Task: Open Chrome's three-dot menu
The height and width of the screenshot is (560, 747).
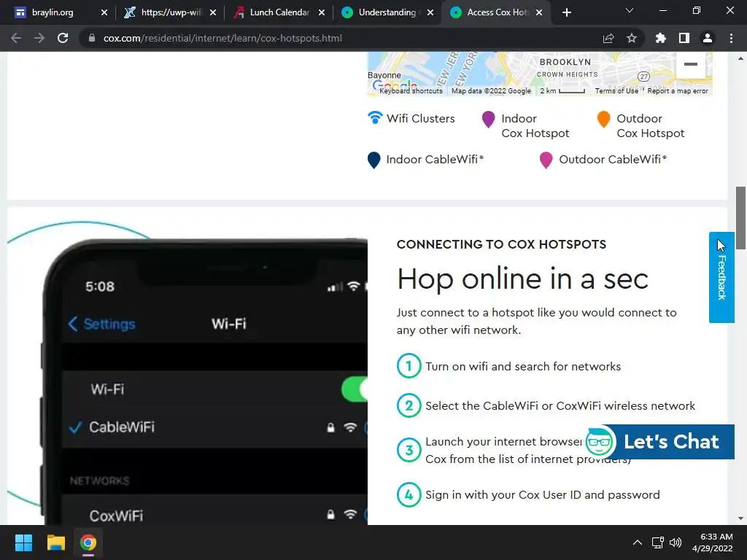Action: point(731,38)
